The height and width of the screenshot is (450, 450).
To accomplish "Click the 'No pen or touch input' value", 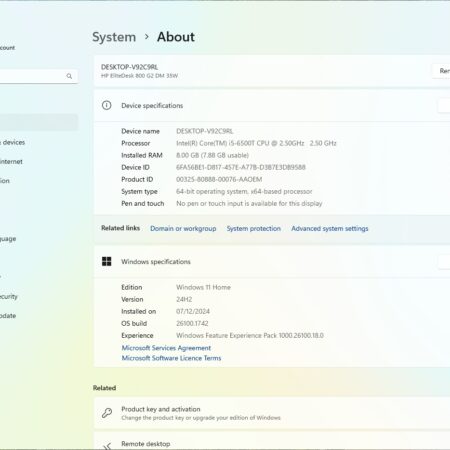I will tap(249, 204).
